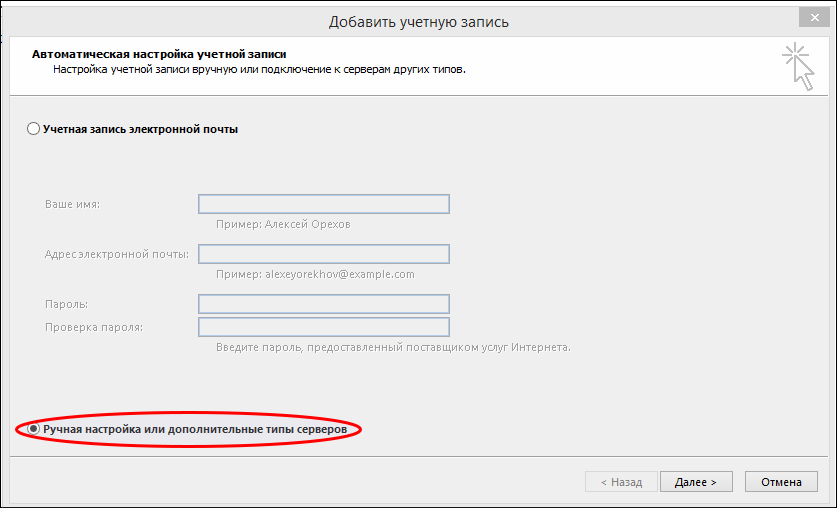Click the Ваше имя input field
This screenshot has height=508, width=837.
[x=324, y=204]
